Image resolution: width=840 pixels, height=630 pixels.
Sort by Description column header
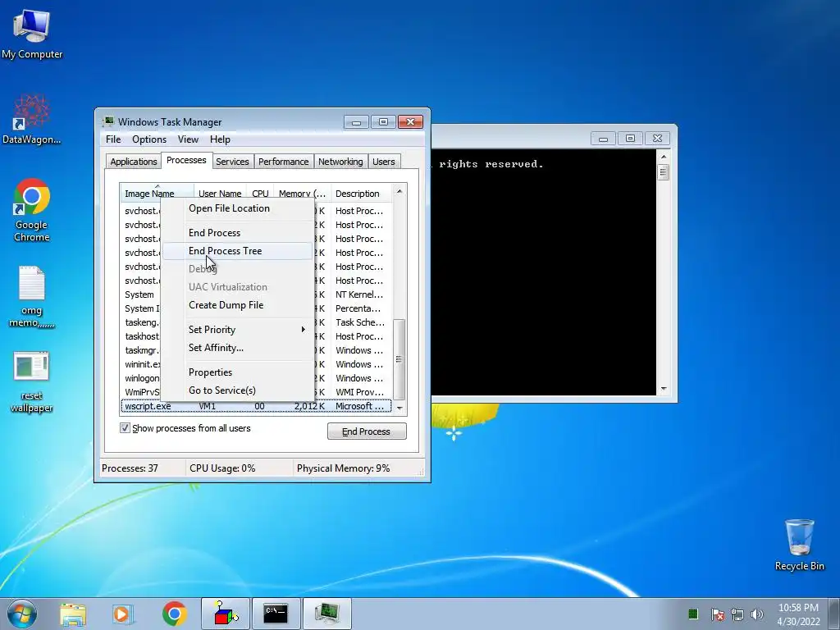coord(362,193)
